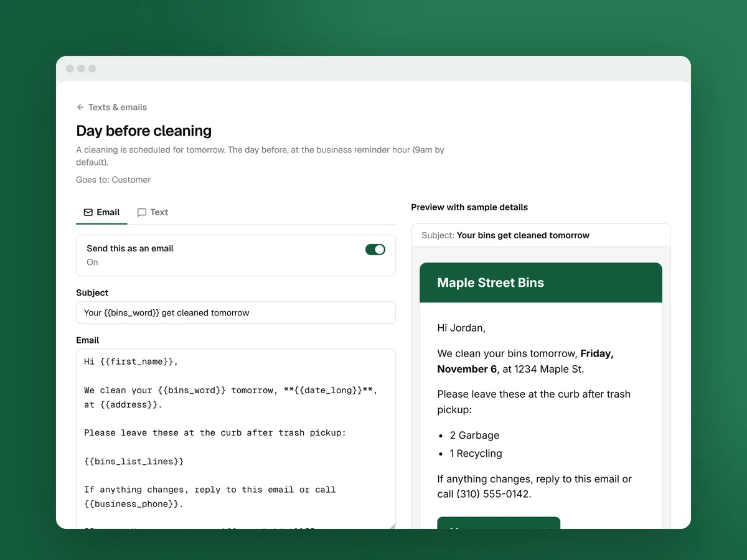Turn off the Send this as an email switch
747x560 pixels.
(375, 250)
